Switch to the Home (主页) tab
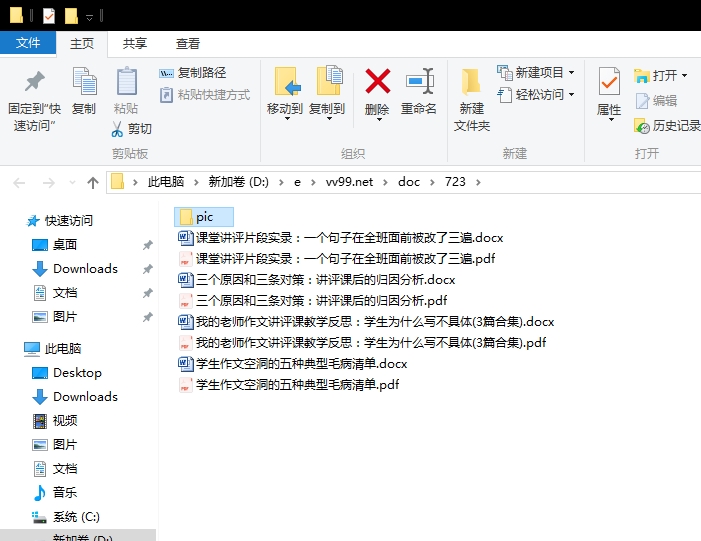 pos(82,44)
